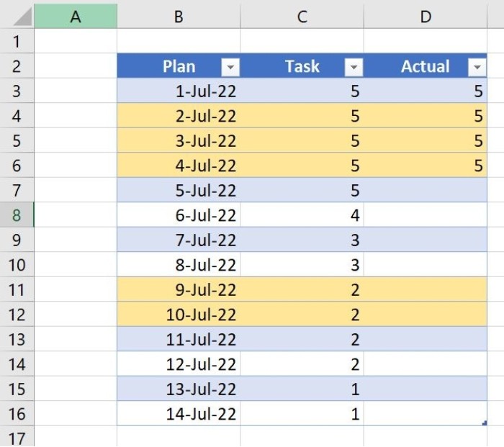Select the yellow 9-Jul-22 cell

179,289
